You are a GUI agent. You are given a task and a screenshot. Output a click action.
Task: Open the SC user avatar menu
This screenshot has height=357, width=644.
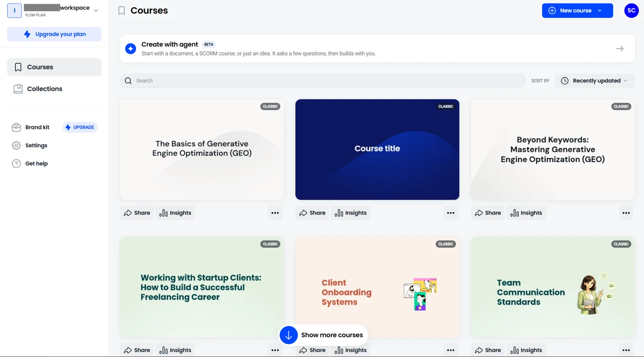(631, 10)
